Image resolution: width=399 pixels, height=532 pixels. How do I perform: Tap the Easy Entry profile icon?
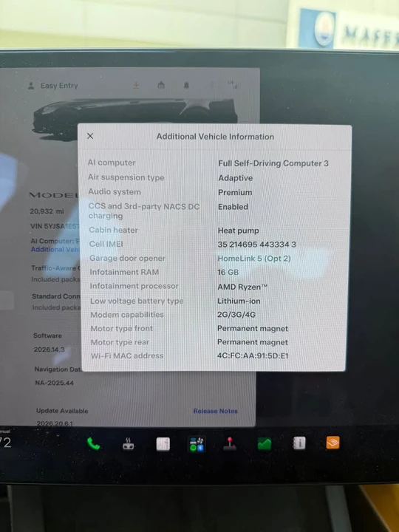pyautogui.click(x=31, y=86)
